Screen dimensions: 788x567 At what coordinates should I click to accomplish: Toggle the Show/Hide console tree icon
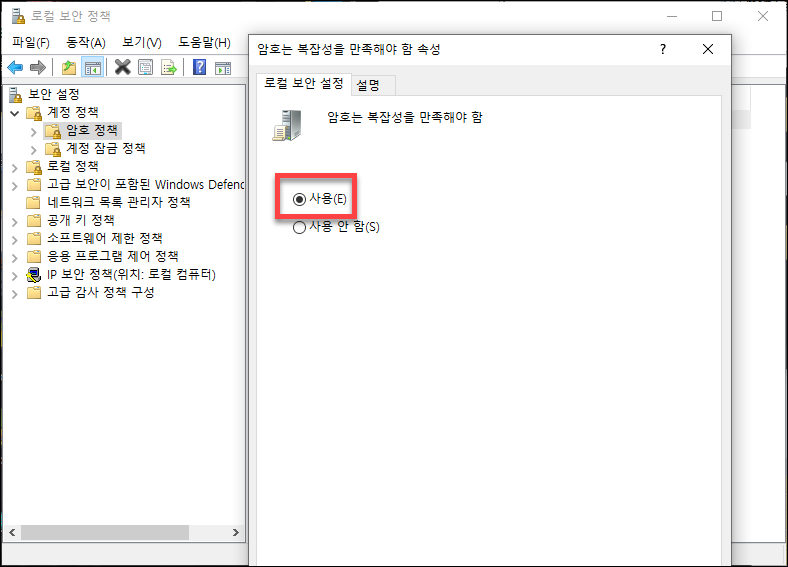point(92,67)
